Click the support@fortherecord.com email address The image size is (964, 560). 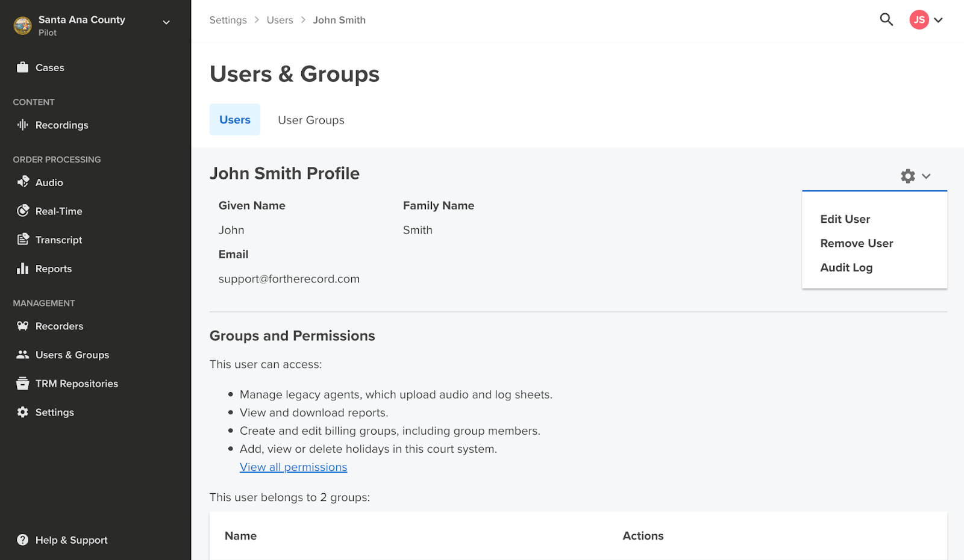point(289,278)
